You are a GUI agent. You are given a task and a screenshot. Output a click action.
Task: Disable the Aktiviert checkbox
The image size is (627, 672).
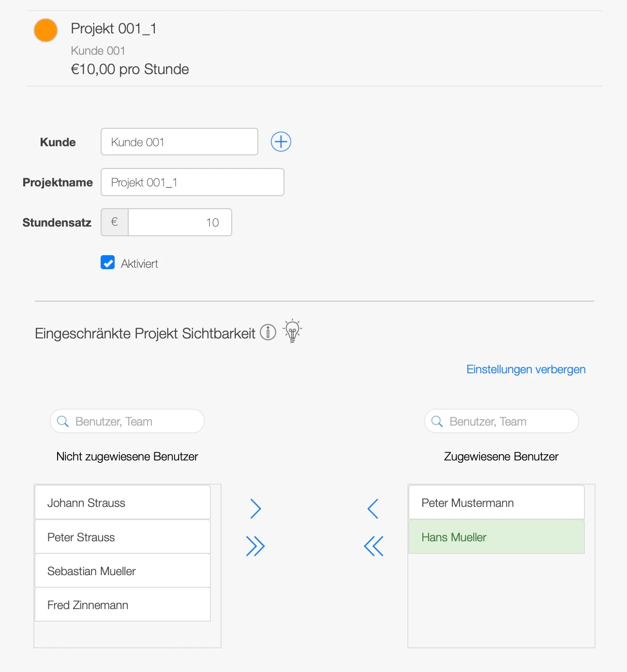click(x=107, y=262)
